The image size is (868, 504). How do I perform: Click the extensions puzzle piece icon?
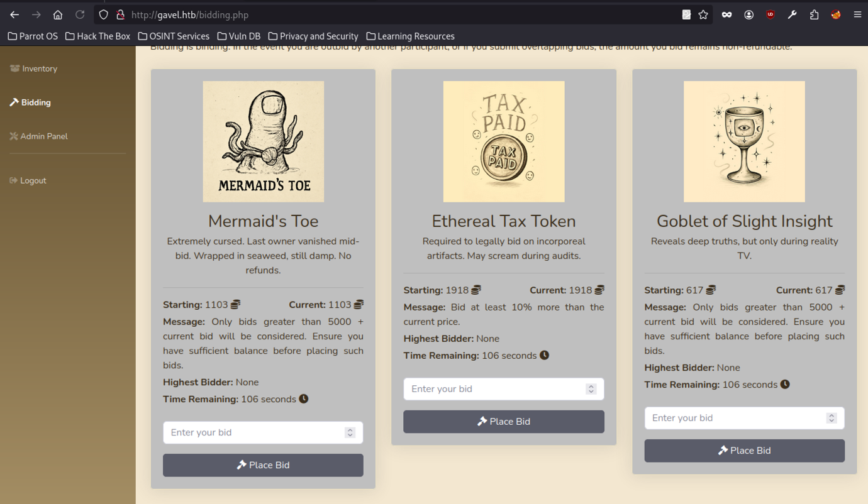(814, 14)
